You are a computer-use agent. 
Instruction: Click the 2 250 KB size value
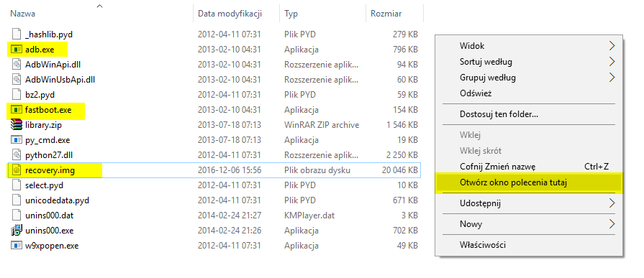pos(402,155)
